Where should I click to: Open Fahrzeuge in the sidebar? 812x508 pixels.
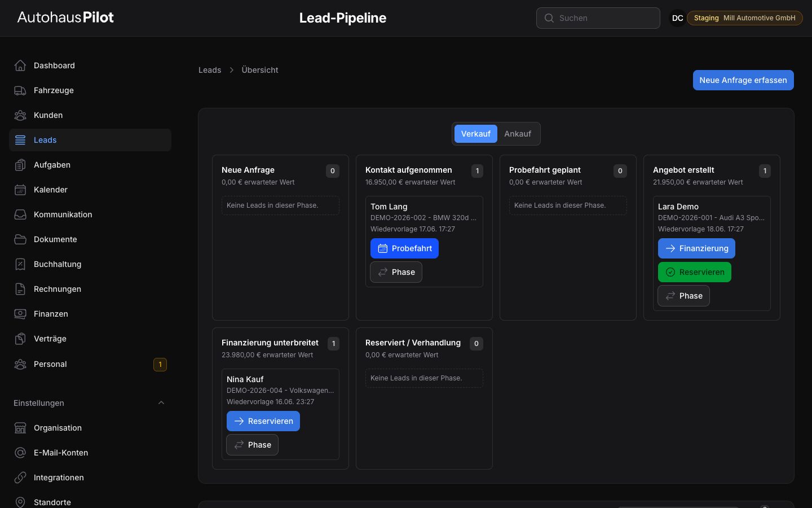(x=90, y=90)
